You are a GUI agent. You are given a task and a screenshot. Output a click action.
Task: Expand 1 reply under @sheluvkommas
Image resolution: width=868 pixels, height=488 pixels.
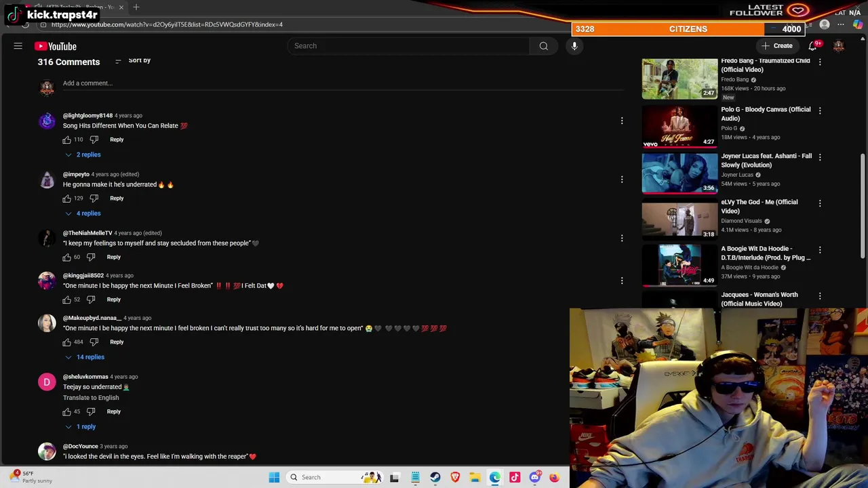pos(80,427)
